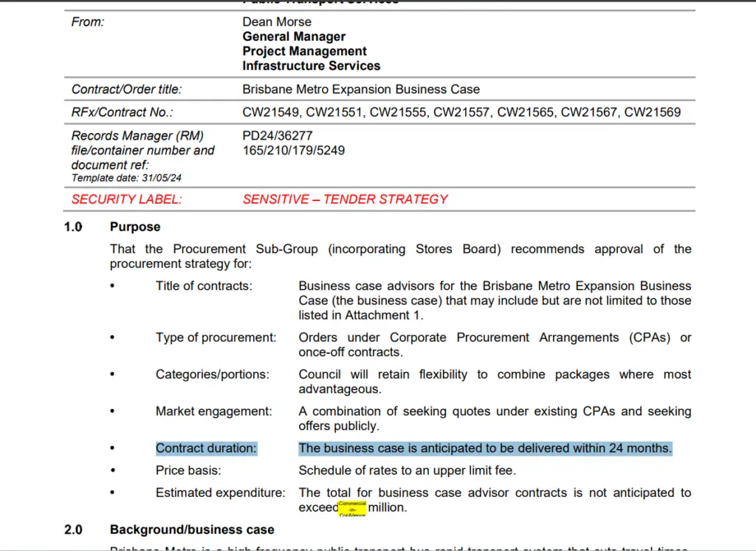Click 'Brisbane Metro Expansion Business Case' contract title
756x551 pixels.
click(361, 89)
